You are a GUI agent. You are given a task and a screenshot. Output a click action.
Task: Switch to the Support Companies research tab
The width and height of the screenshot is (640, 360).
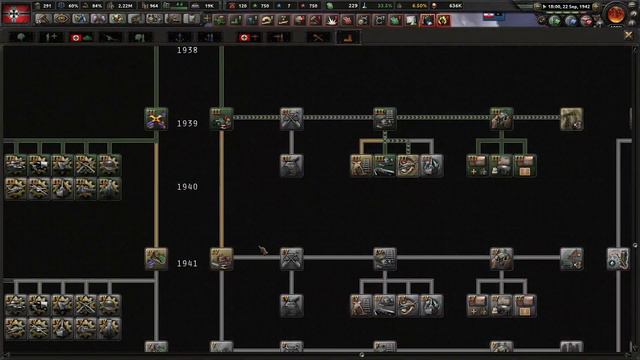click(51, 38)
